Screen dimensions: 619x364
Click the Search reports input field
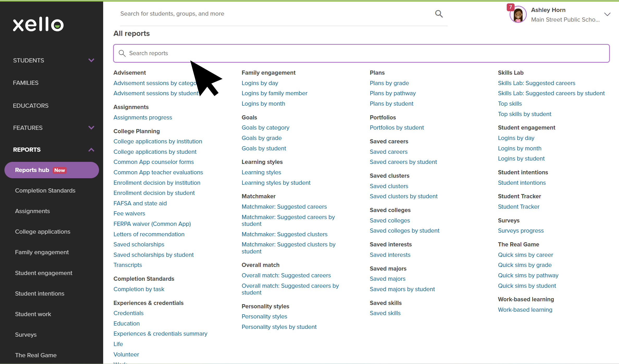tap(361, 53)
